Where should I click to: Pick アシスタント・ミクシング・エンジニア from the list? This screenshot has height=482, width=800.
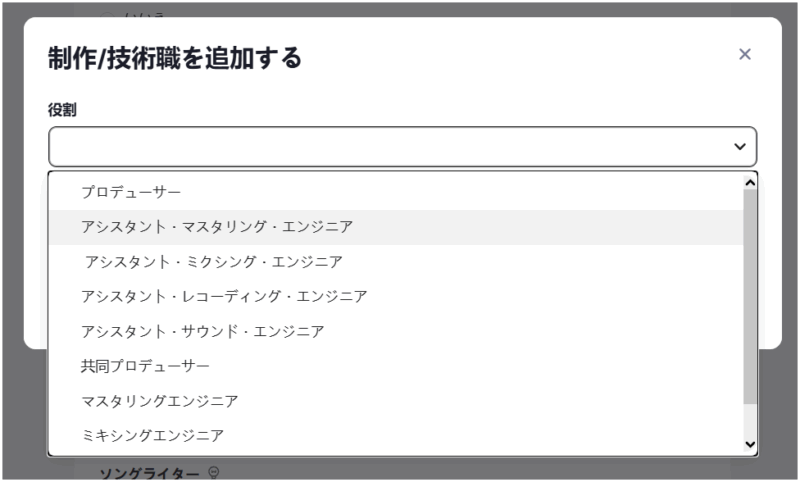pos(214,262)
